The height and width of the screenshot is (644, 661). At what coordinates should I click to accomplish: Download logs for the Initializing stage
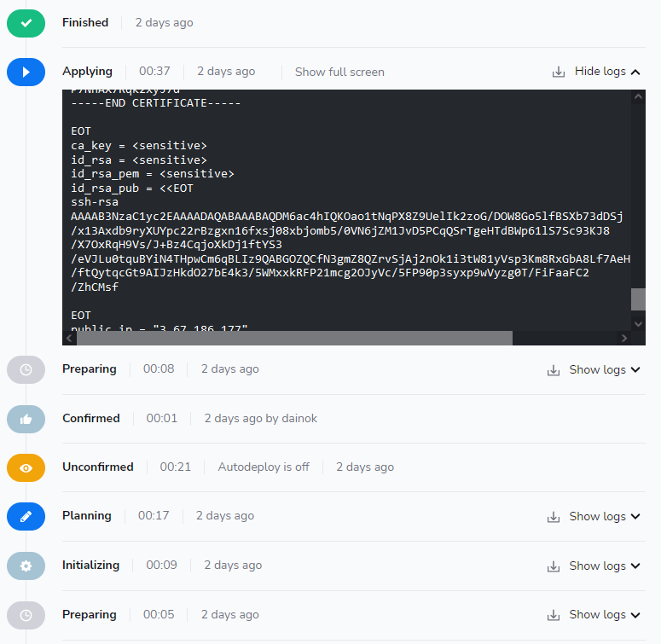point(554,566)
